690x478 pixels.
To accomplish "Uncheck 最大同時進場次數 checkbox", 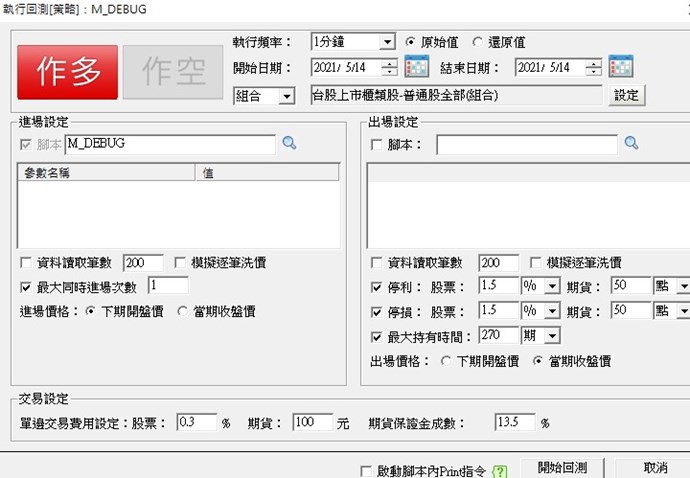I will (26, 286).
